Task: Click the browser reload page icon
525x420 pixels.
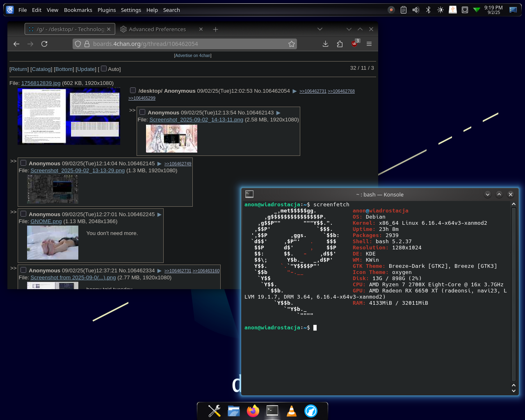Action: point(44,44)
